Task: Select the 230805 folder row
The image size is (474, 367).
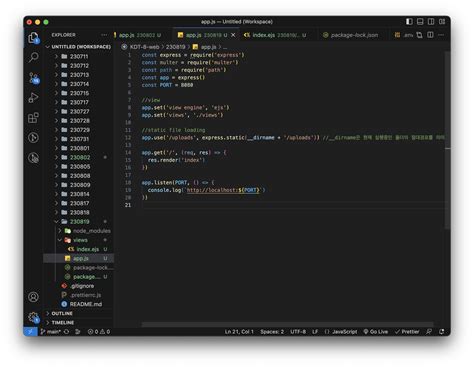Action: (x=79, y=166)
